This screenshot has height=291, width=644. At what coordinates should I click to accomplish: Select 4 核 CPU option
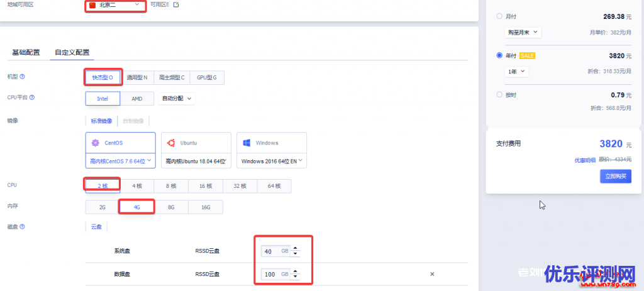[137, 186]
